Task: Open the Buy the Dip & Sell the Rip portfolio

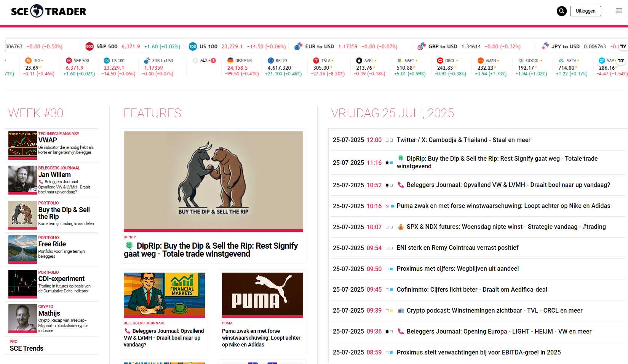Action: [64, 213]
